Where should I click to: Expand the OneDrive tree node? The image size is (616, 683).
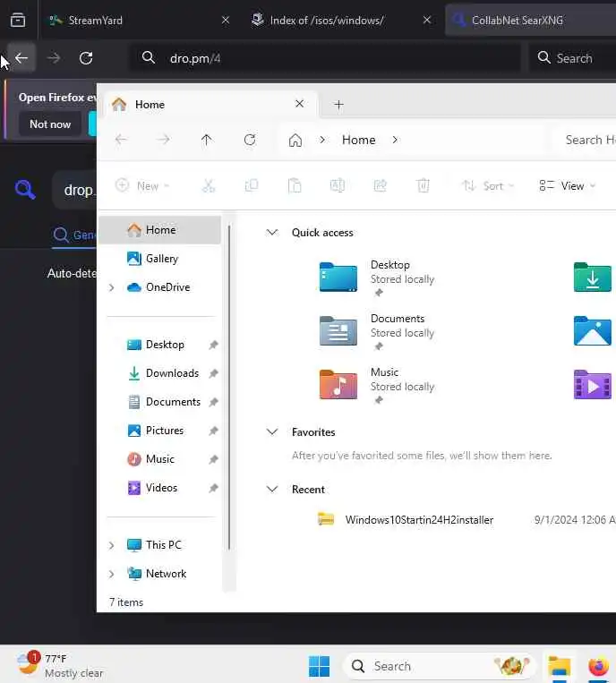click(112, 287)
